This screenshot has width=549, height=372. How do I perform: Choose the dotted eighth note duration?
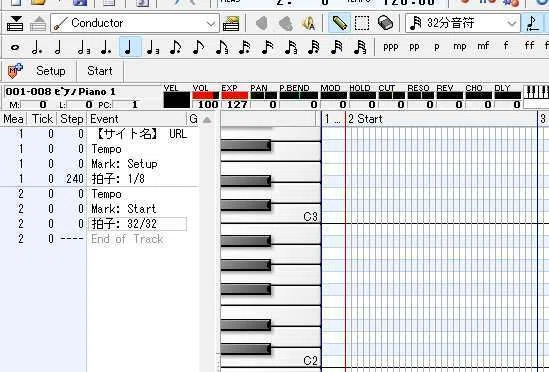tap(175, 47)
